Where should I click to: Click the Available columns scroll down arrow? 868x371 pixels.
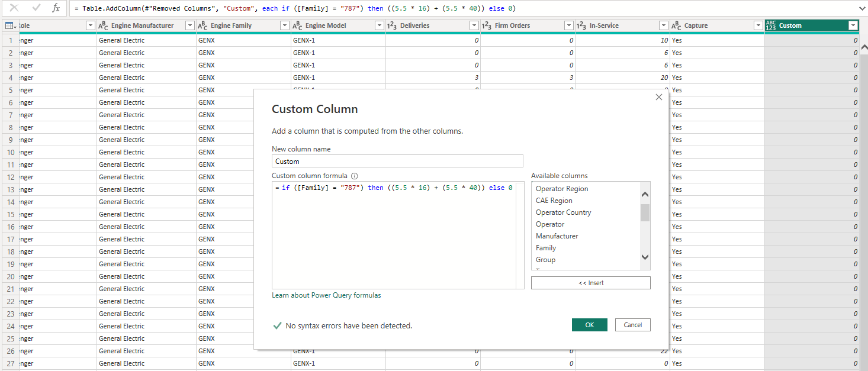645,257
